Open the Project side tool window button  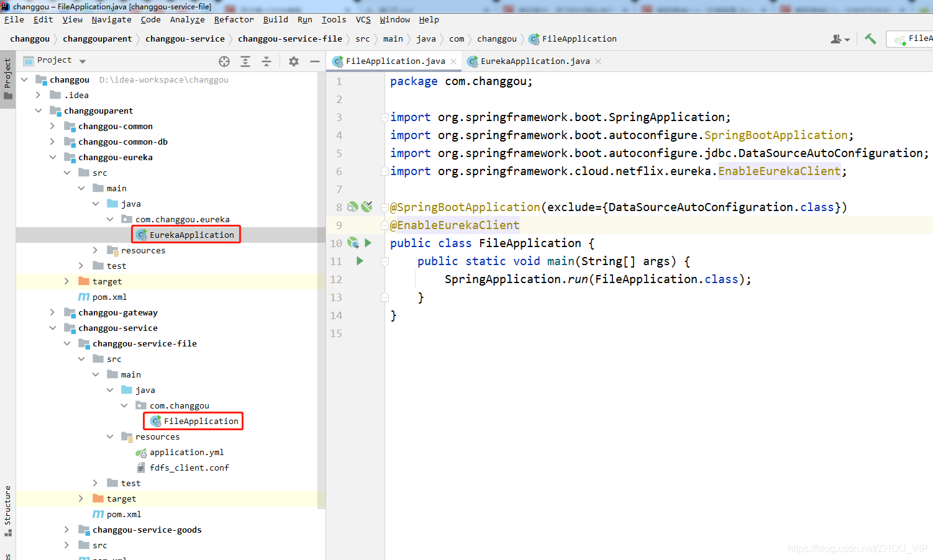pyautogui.click(x=7, y=79)
